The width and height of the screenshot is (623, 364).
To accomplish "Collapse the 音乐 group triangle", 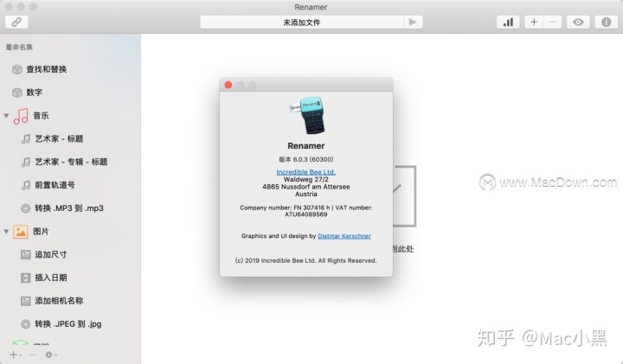I will [6, 116].
